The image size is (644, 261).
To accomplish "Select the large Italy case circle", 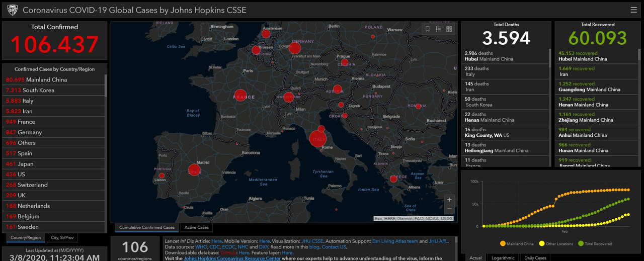I will (318, 138).
